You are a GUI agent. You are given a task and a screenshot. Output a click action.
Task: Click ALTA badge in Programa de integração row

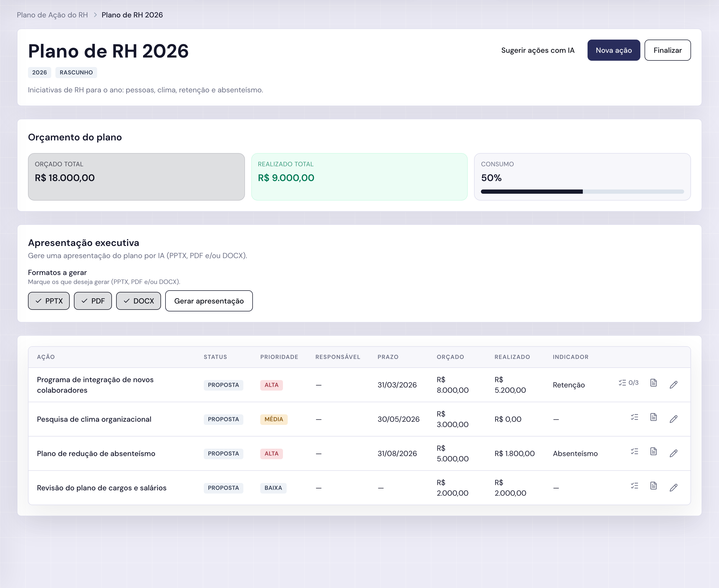(x=271, y=385)
